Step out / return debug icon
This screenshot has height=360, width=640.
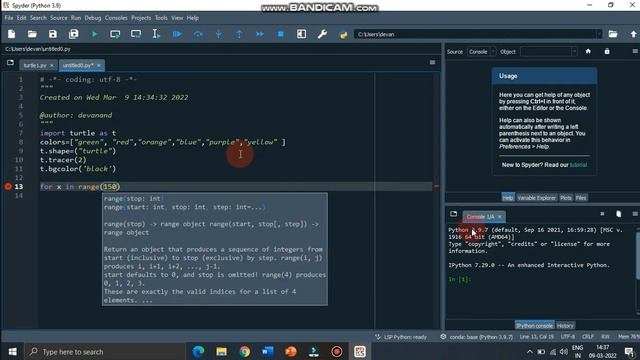[x=239, y=34]
